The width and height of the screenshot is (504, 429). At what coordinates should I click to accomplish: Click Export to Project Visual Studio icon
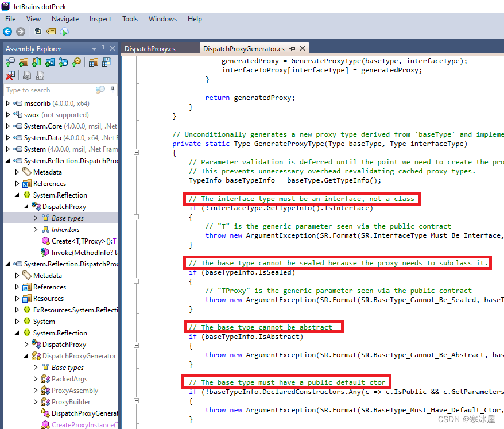(27, 76)
